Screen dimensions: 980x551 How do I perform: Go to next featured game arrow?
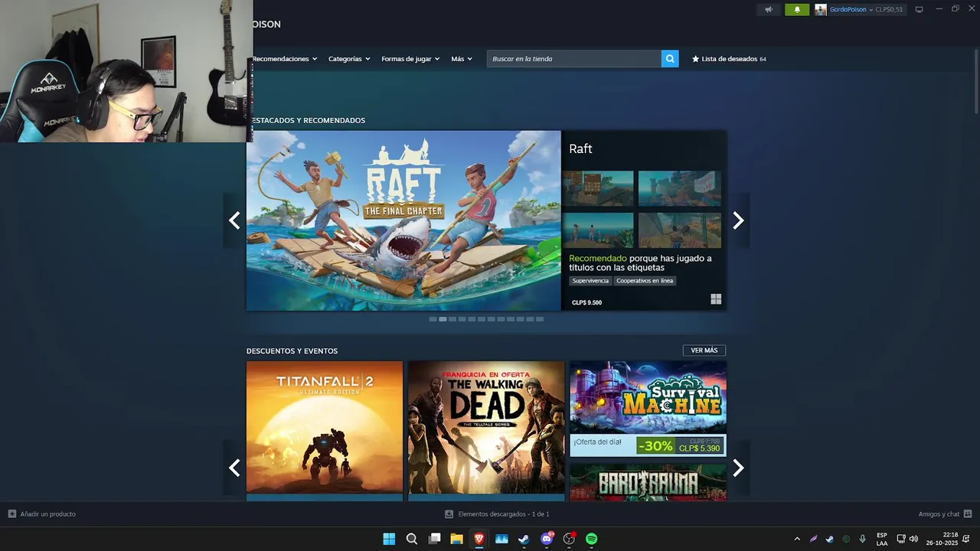pos(738,220)
